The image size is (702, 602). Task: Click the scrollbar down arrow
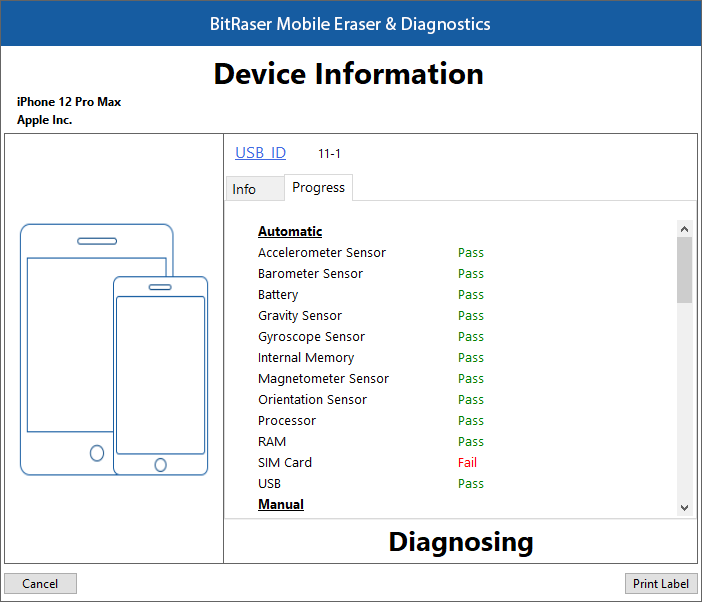[x=684, y=508]
